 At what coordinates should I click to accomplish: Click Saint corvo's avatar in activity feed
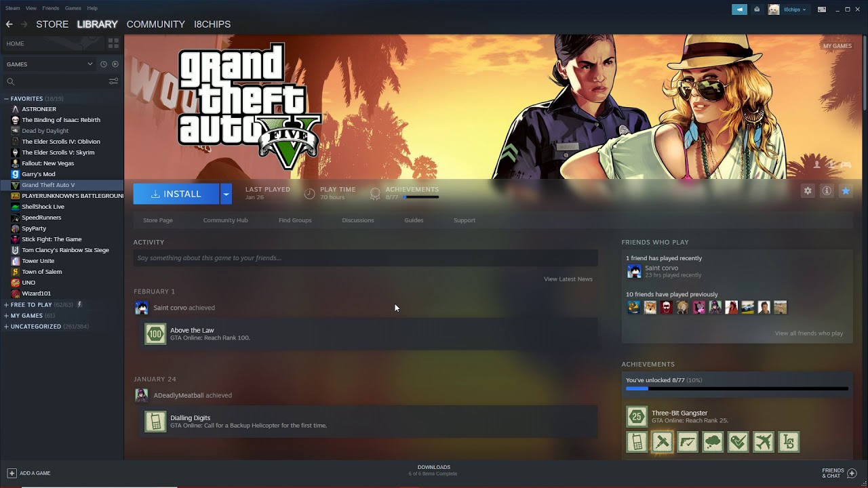tap(142, 308)
